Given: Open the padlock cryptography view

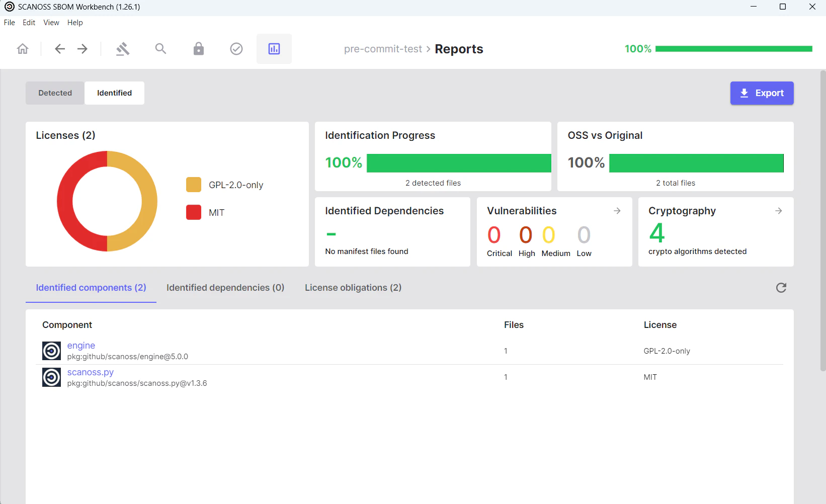Looking at the screenshot, I should pyautogui.click(x=199, y=49).
